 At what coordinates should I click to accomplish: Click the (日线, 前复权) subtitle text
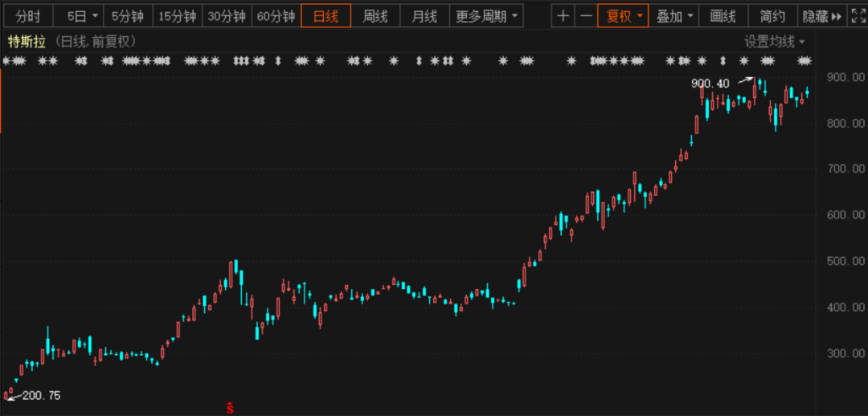[95, 42]
